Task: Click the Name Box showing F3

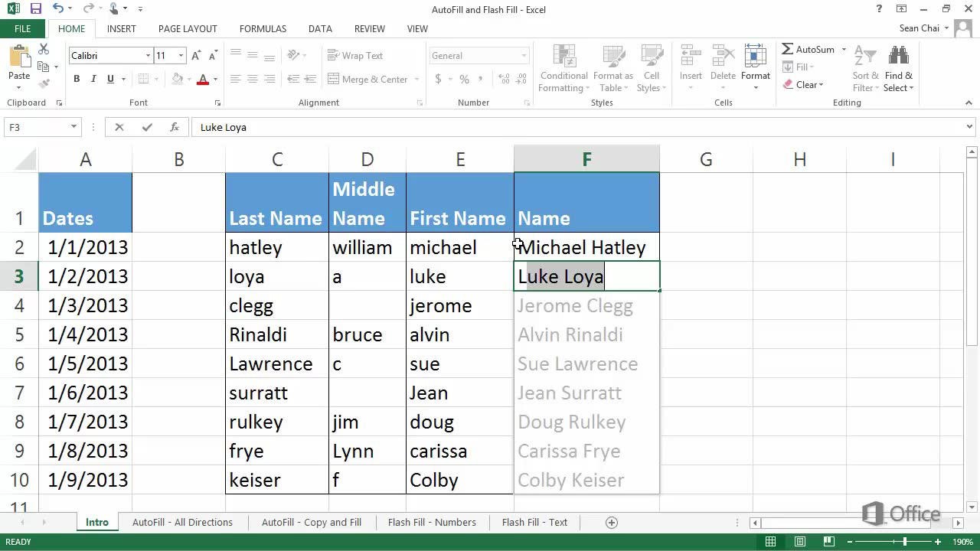Action: coord(36,127)
